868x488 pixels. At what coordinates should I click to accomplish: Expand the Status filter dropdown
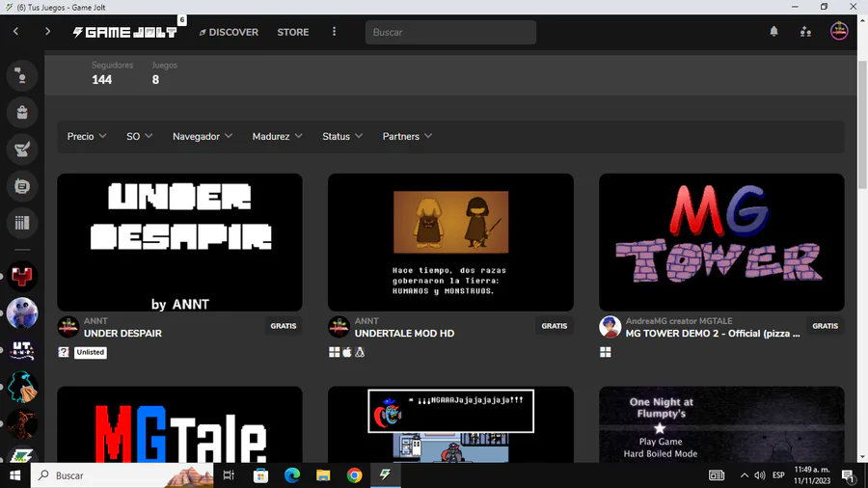point(342,136)
